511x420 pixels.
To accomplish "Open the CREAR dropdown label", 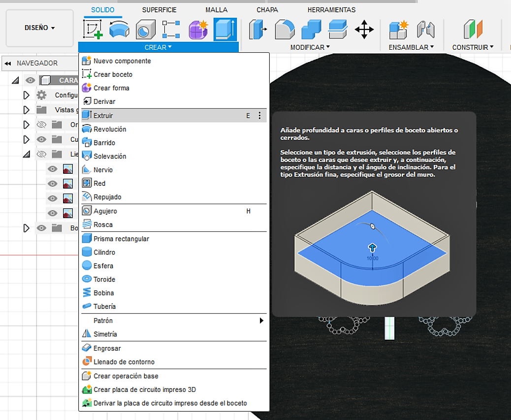I will point(158,47).
